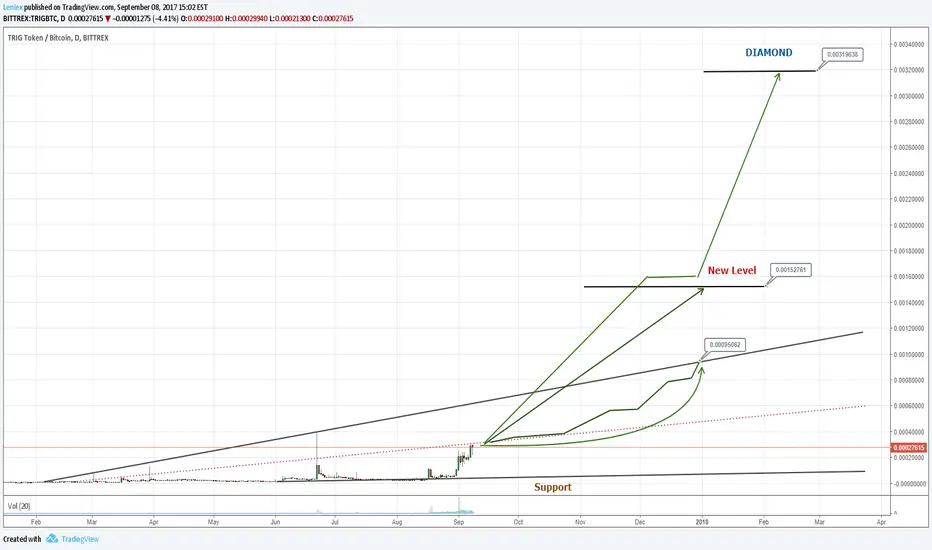The height and width of the screenshot is (550, 932).
Task: Click the TradingView logo icon at bottom
Action: 52,539
